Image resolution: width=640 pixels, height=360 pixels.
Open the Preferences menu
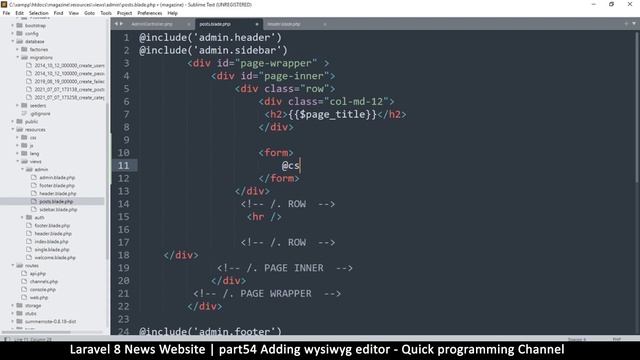coord(149,13)
